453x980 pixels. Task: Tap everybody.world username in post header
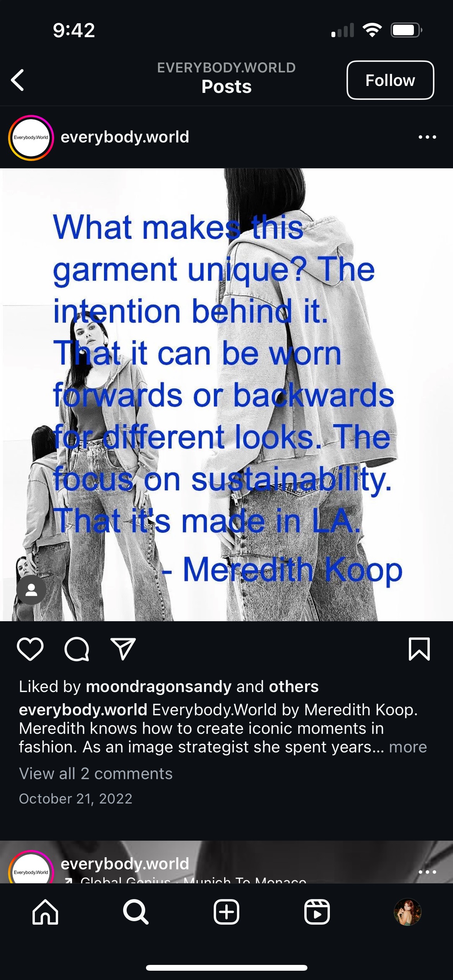point(125,137)
